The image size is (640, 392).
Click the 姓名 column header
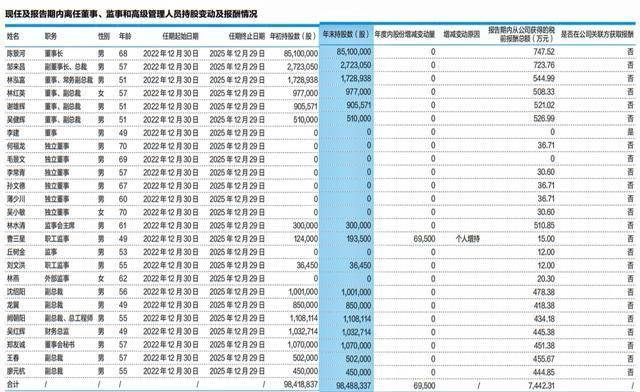point(13,36)
